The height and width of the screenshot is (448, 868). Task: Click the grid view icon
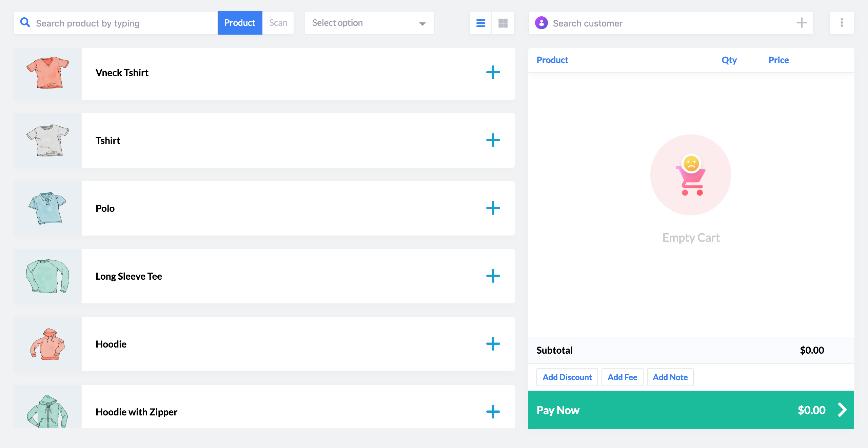click(503, 23)
